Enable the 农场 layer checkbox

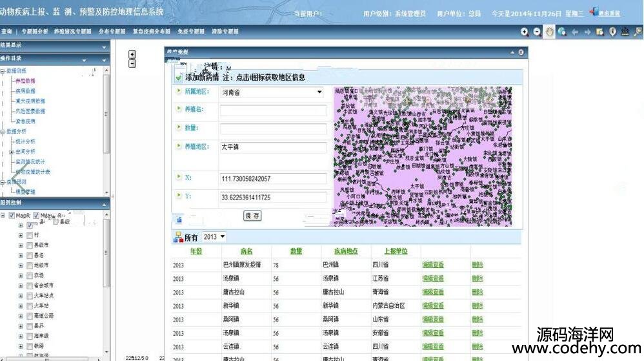(x=30, y=275)
